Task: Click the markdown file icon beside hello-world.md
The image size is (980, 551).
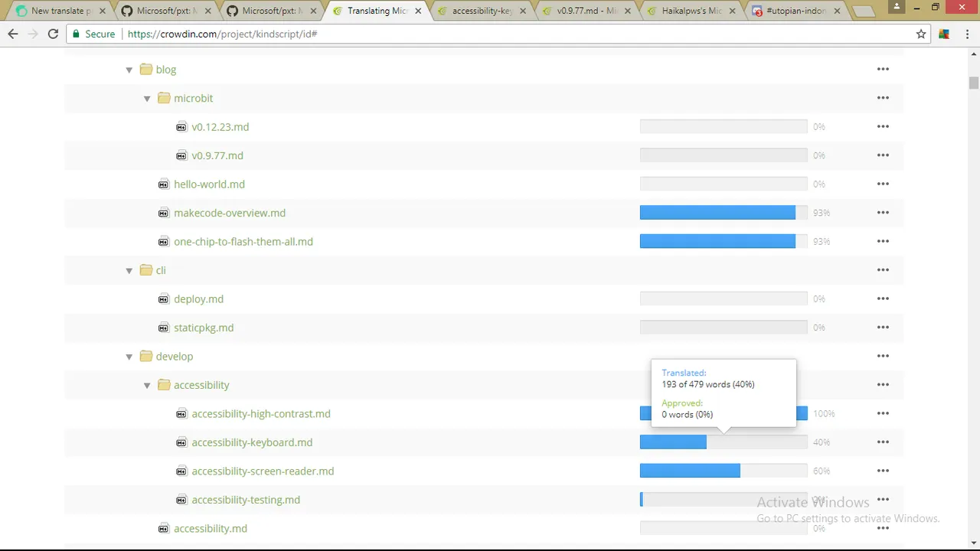Action: pyautogui.click(x=163, y=184)
